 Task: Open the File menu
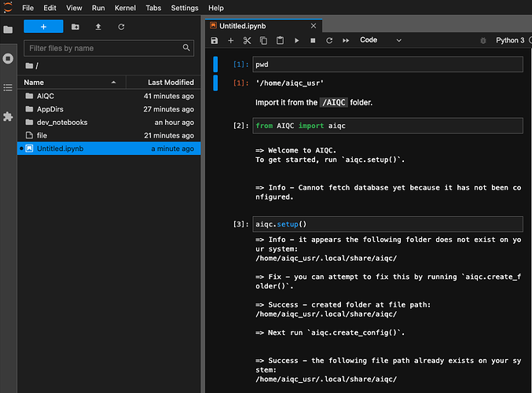click(28, 8)
